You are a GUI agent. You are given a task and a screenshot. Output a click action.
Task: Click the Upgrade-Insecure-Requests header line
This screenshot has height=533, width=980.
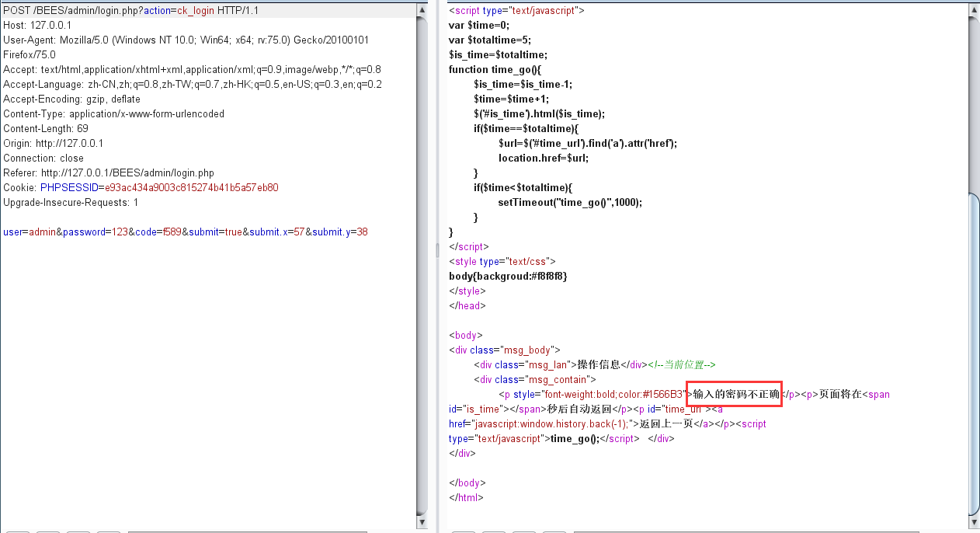click(x=70, y=202)
